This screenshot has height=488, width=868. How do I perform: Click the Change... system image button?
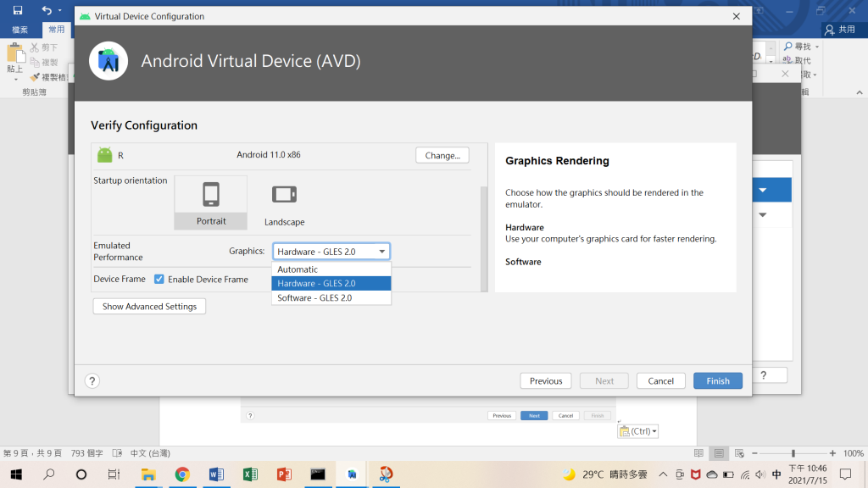click(442, 156)
